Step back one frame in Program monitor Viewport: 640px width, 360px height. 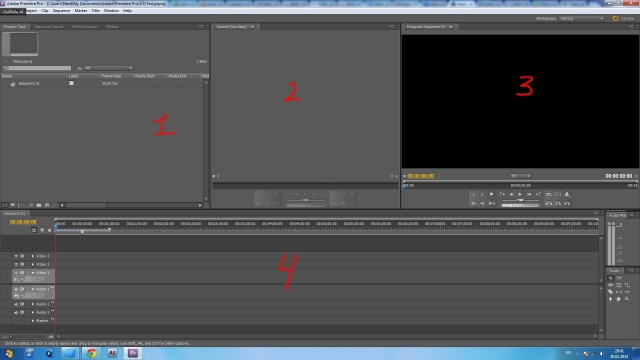click(x=511, y=195)
